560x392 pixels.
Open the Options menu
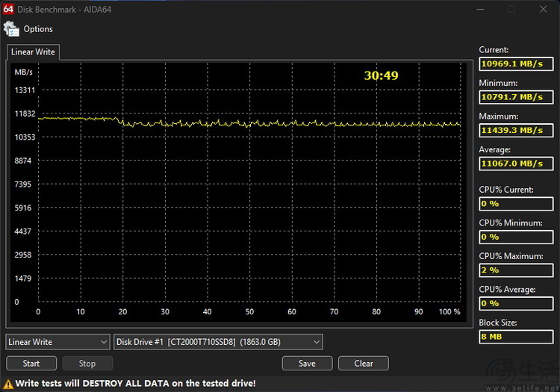[37, 29]
